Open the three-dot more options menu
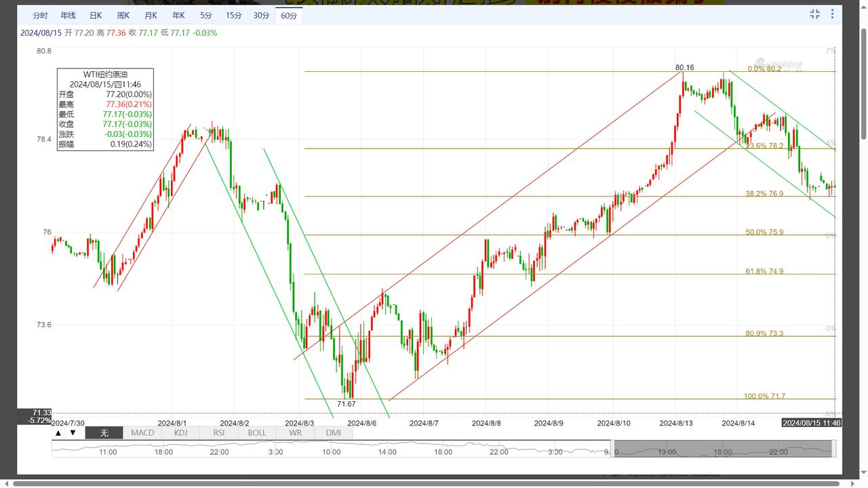This screenshot has width=868, height=488. click(x=831, y=14)
